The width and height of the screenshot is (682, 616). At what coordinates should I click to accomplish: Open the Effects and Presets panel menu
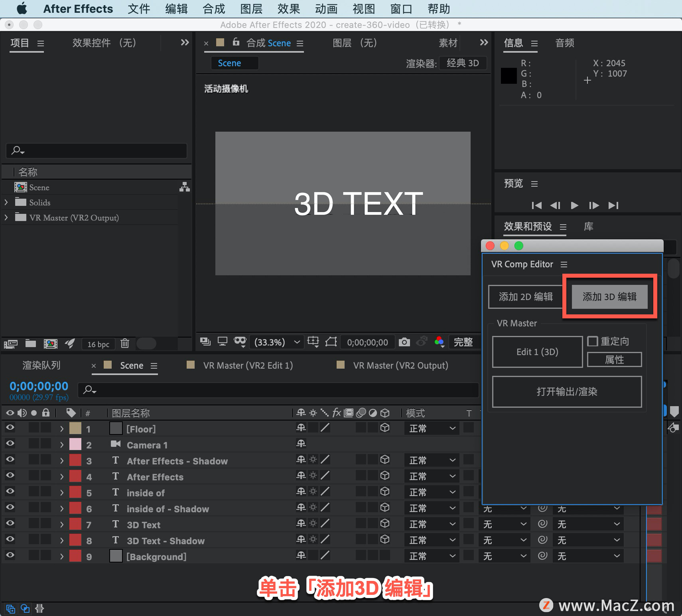point(563,227)
